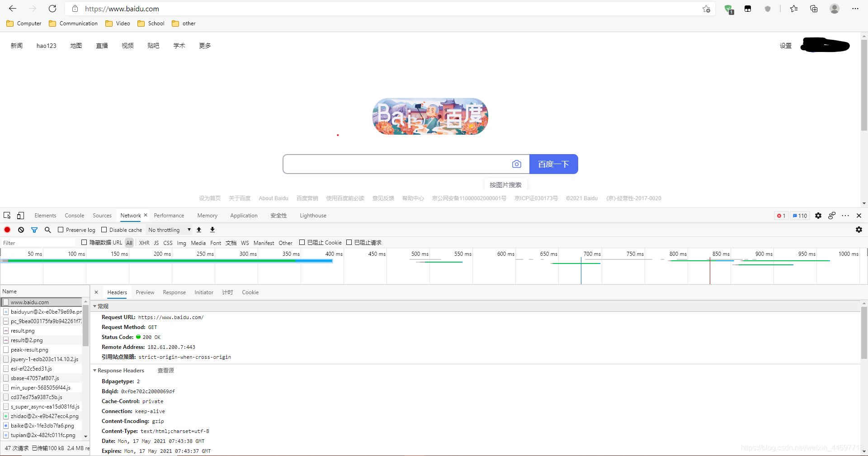This screenshot has height=456, width=868.
Task: Reload the page with refresh icon
Action: [52, 9]
